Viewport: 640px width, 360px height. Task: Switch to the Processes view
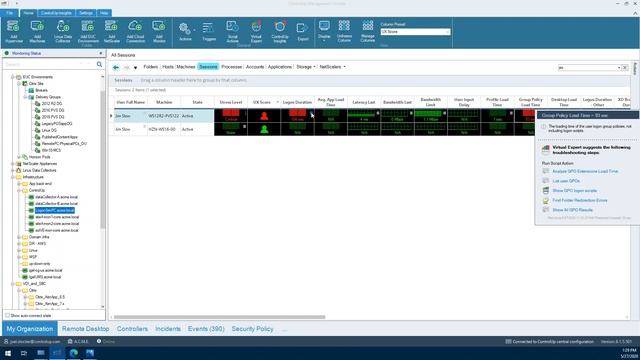231,67
